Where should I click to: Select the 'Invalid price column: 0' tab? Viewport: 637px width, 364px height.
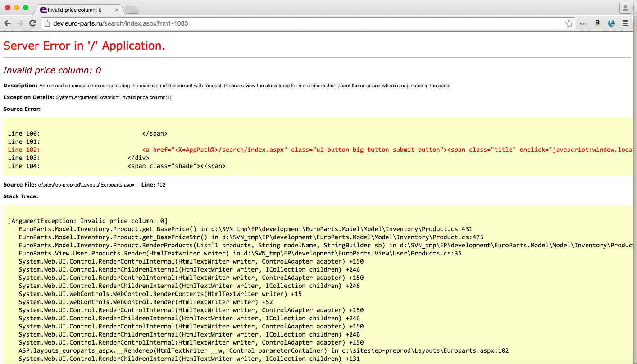tap(74, 10)
